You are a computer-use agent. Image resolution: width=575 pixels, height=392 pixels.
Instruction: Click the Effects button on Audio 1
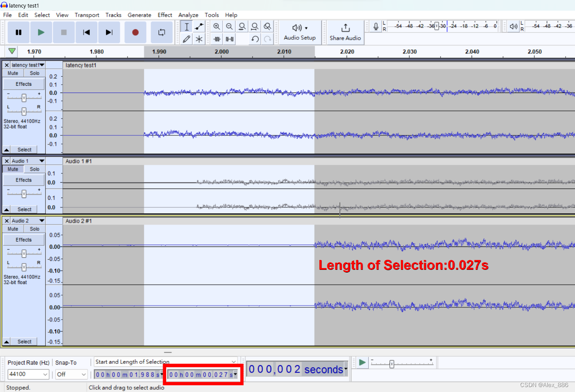23,180
